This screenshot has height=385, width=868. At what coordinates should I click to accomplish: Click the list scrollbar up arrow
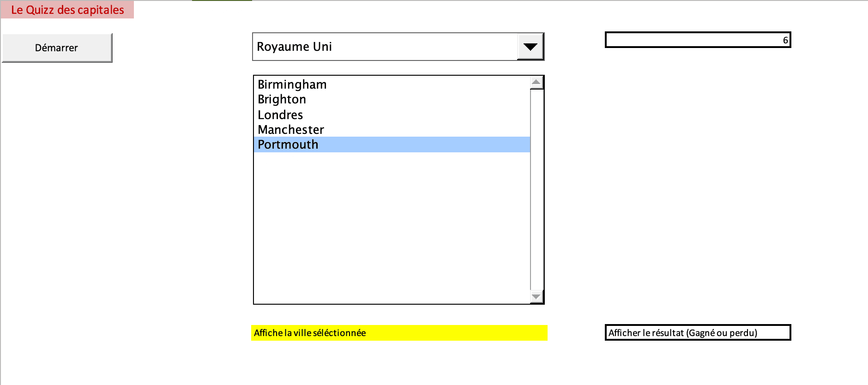pos(536,83)
